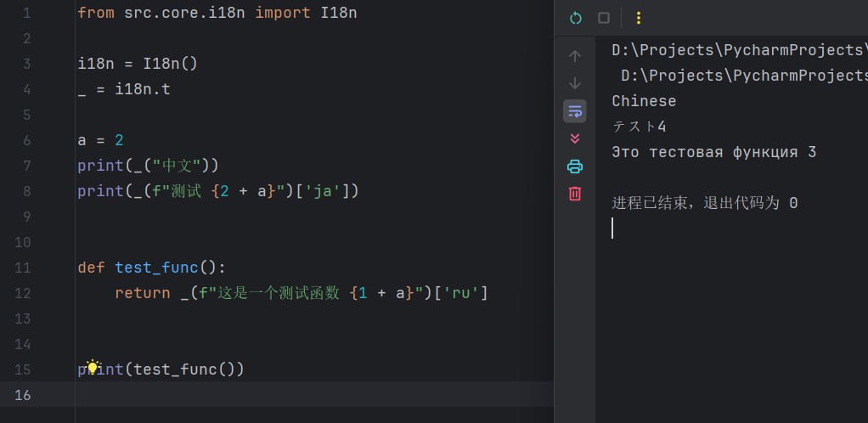868x423 pixels.
Task: Click 'I18n()' call on line 3
Action: (171, 64)
